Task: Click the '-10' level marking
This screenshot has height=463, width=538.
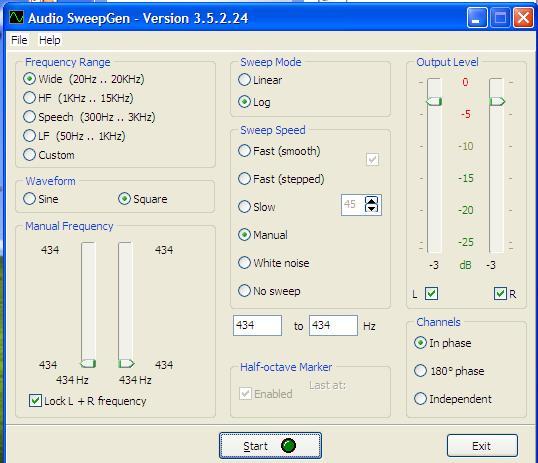Action: point(466,146)
